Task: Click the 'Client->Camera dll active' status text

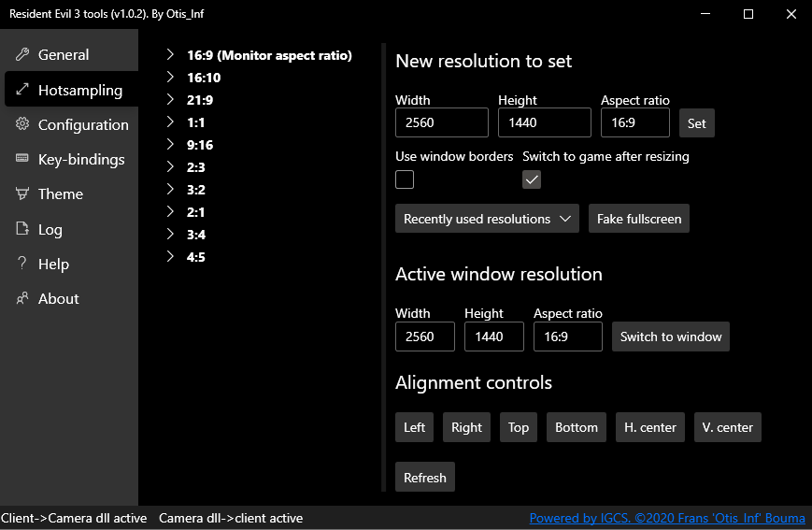Action: (x=74, y=518)
